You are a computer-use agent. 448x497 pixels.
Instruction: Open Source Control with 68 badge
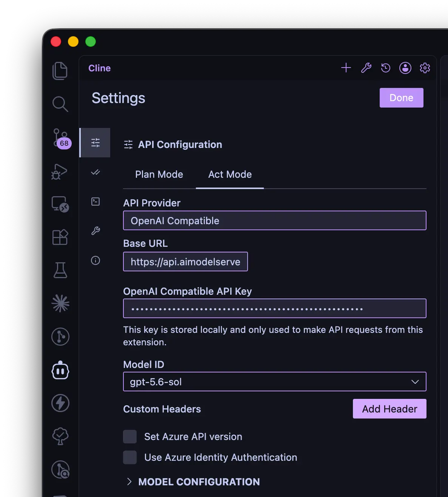(61, 138)
